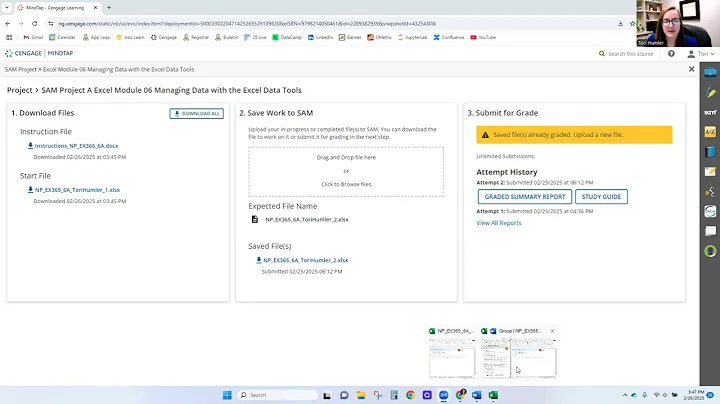The image size is (720, 404).
Task: Open the notes icon in right sidebar
Action: click(710, 171)
